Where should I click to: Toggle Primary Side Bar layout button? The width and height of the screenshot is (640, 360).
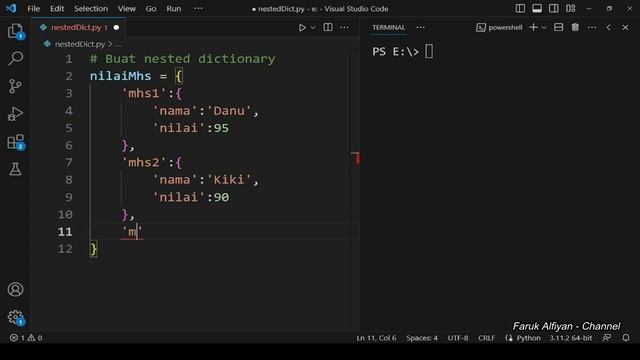(520, 9)
